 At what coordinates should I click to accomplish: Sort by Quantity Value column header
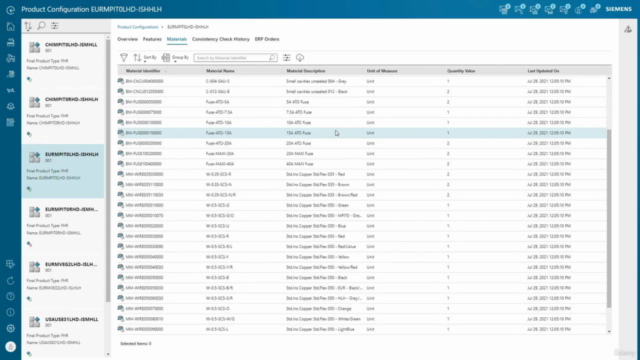461,71
